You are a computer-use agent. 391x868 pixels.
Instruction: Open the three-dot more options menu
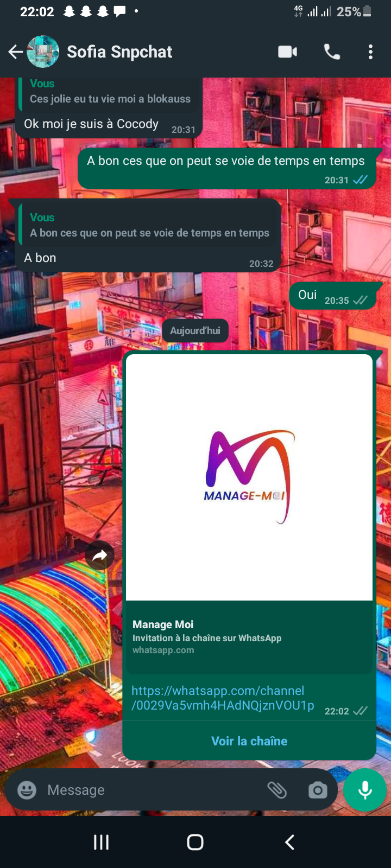click(x=370, y=52)
